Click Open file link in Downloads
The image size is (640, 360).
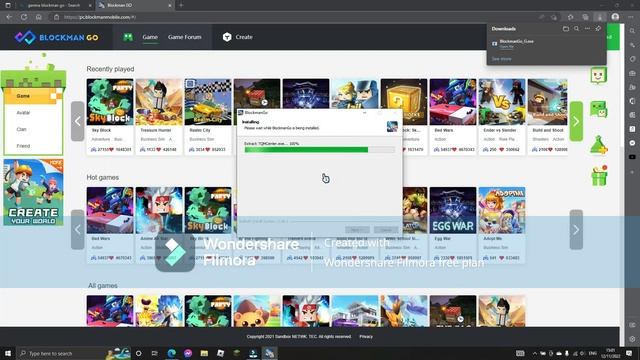point(507,47)
